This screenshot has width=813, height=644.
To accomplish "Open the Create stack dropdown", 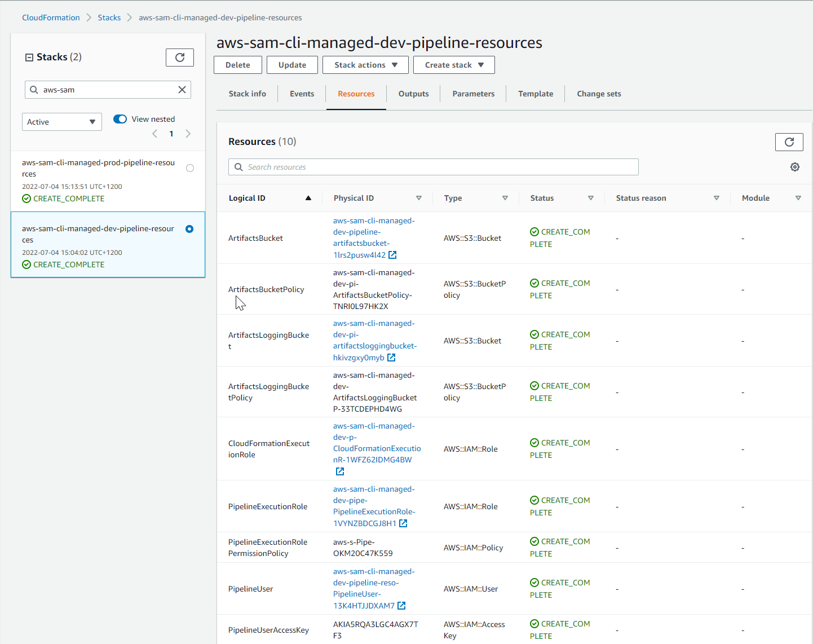I will 454,65.
